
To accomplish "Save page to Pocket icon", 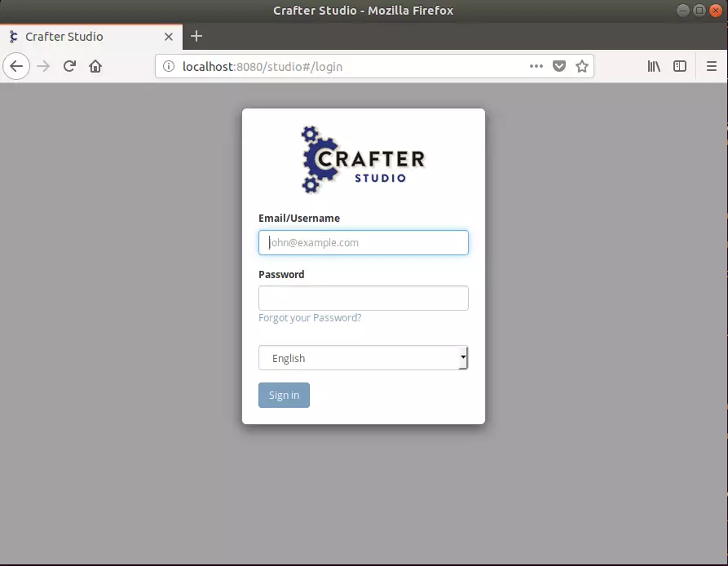I will [559, 66].
